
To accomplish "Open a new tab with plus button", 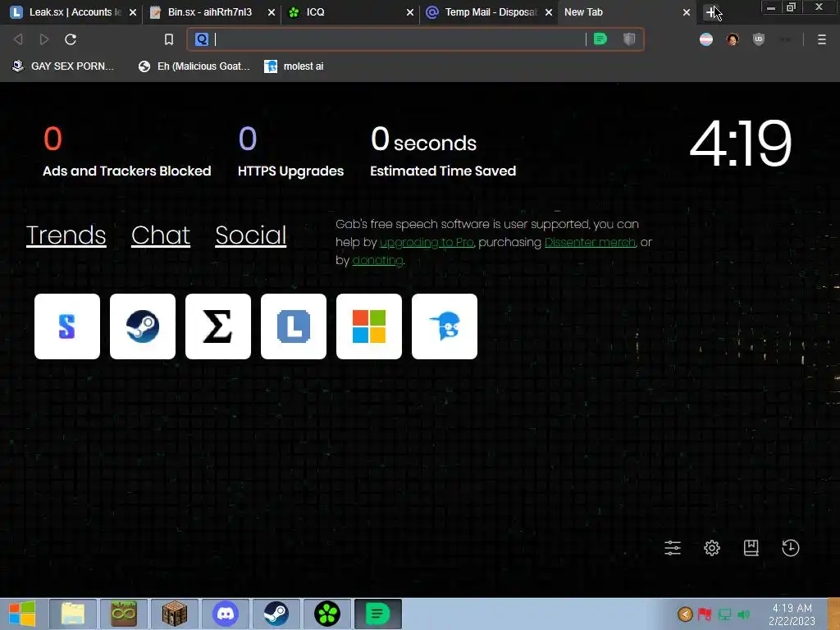I will tap(710, 11).
